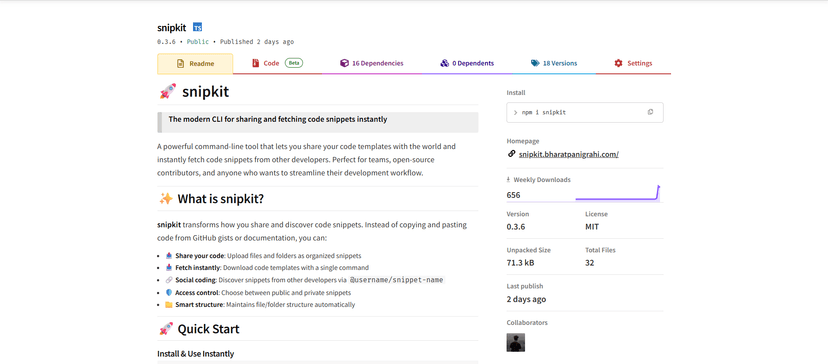Click the 'Collaborators' label
The width and height of the screenshot is (828, 364).
click(527, 322)
